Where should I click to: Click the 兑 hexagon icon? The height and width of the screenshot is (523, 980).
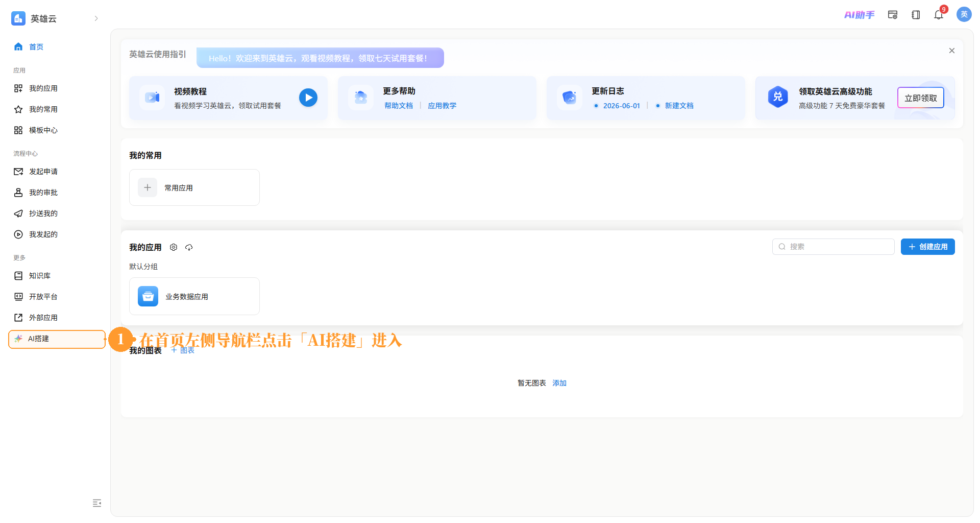pyautogui.click(x=778, y=97)
